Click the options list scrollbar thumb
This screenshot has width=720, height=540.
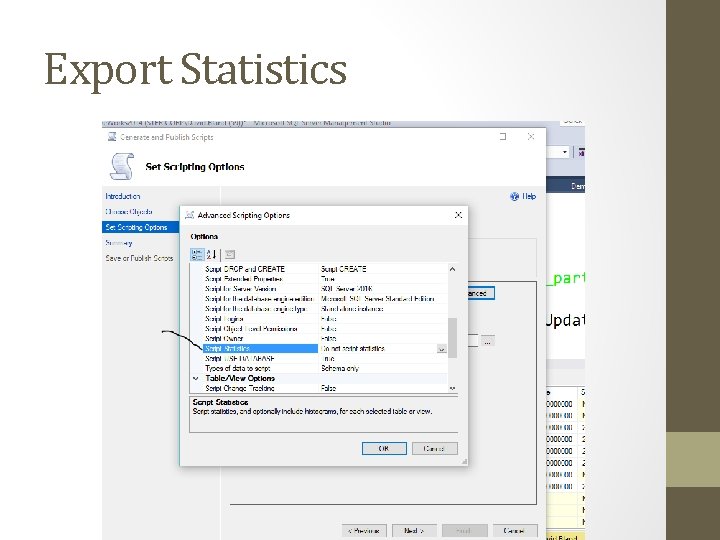point(452,338)
